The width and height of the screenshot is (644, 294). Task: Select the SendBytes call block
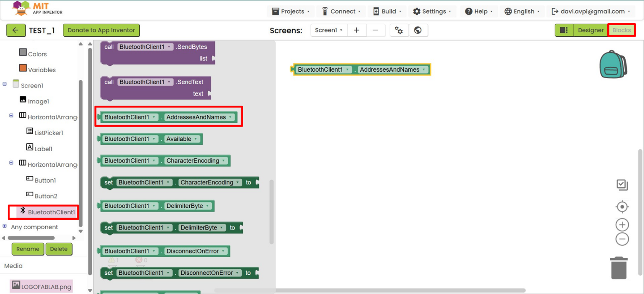click(157, 52)
